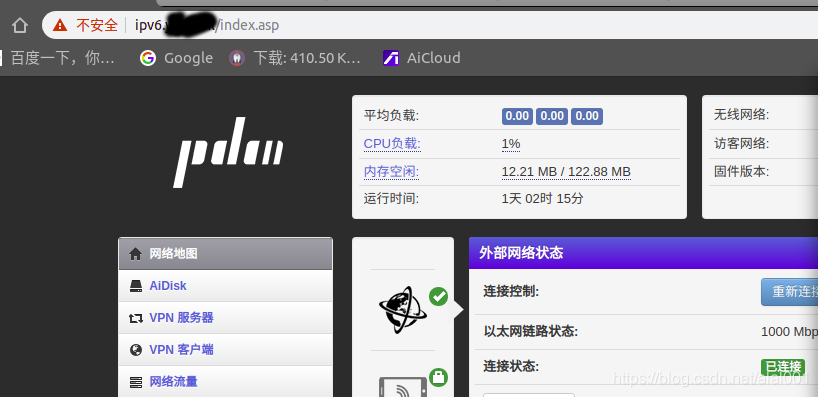Click the red not-secure warning triangle
This screenshot has height=397, width=818.
point(60,25)
